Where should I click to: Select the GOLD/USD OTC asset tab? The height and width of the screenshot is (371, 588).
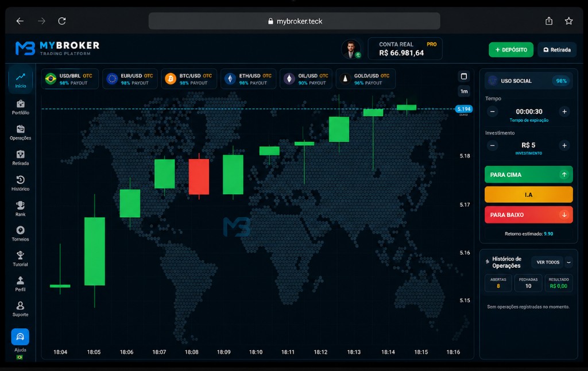366,79
